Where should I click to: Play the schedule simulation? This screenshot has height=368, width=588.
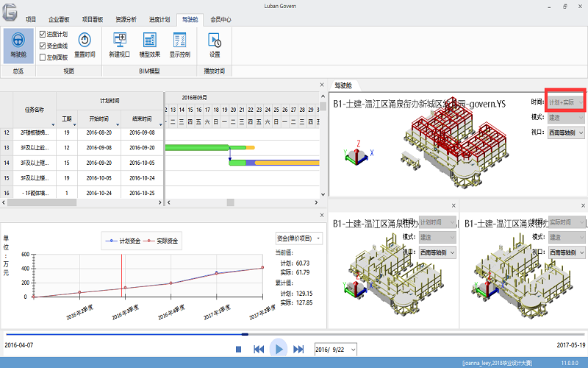tap(279, 349)
